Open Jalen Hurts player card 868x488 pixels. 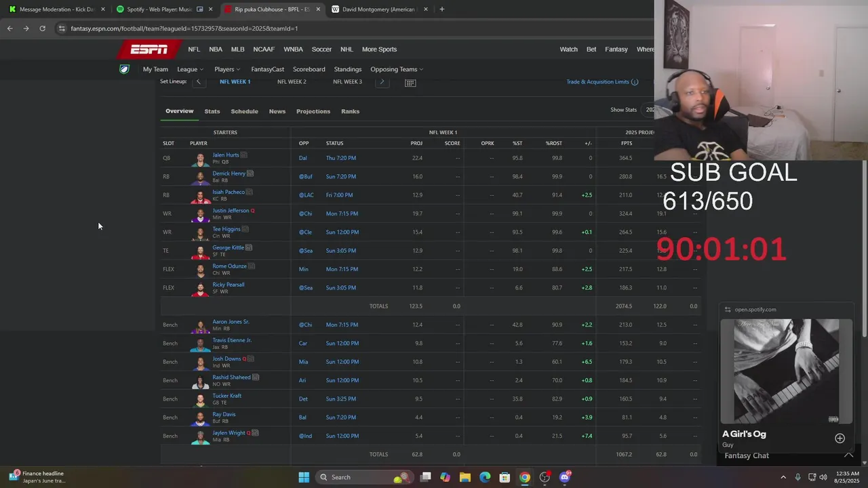coord(226,155)
